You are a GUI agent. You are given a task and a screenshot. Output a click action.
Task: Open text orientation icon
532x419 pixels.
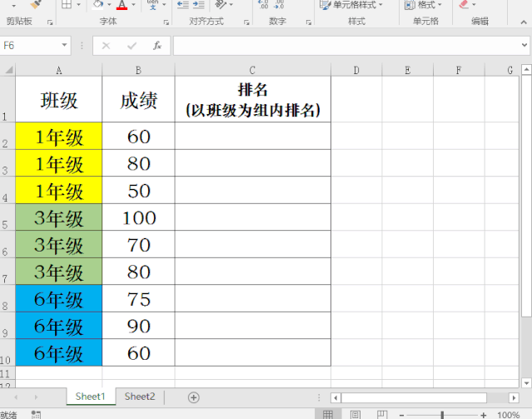tap(221, 4)
